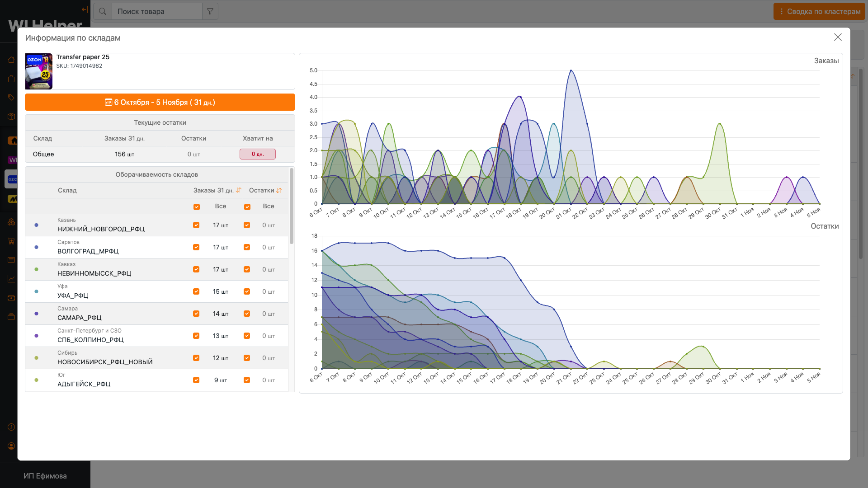The height and width of the screenshot is (488, 868).
Task: Sort by 'Заказы 31 дн.' arrows
Action: coord(239,190)
